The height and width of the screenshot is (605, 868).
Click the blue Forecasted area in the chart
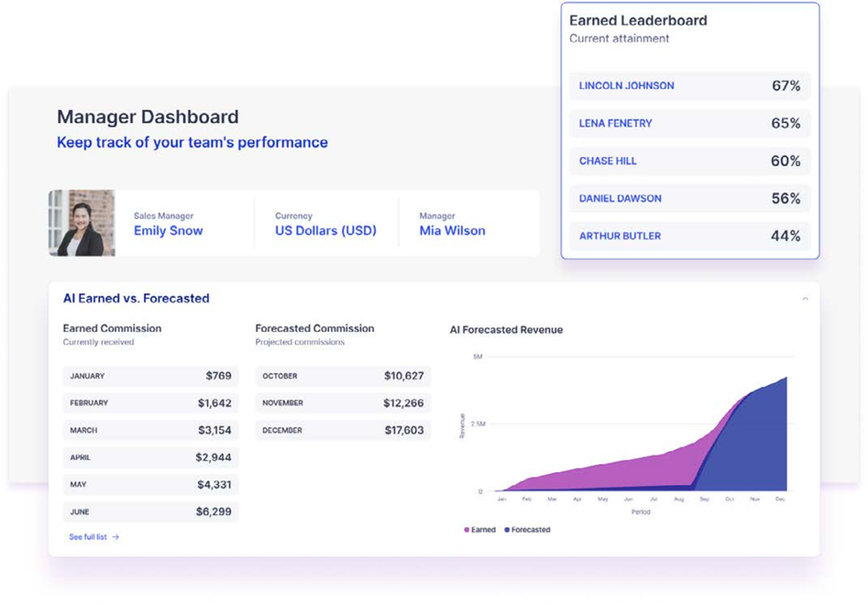(753, 448)
